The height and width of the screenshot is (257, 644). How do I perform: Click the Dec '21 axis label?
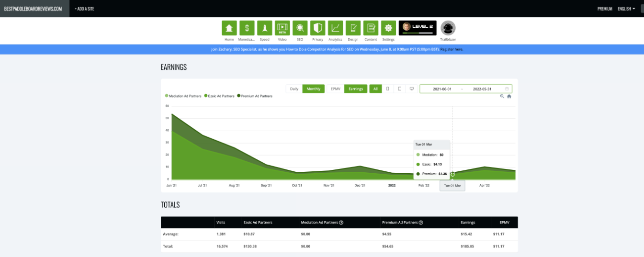[x=360, y=185]
